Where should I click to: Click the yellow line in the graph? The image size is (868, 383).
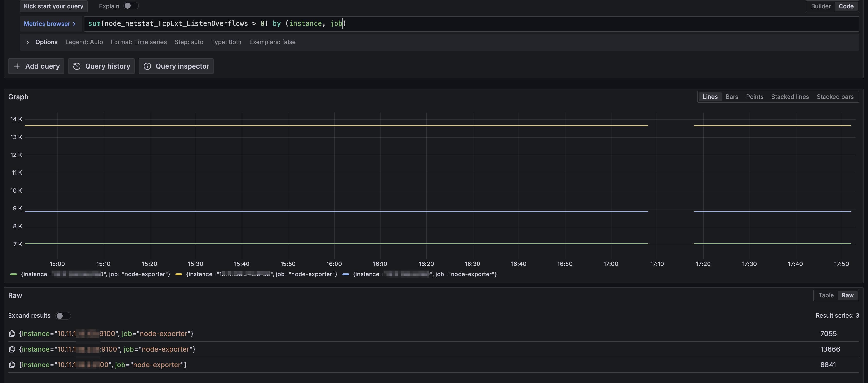336,125
